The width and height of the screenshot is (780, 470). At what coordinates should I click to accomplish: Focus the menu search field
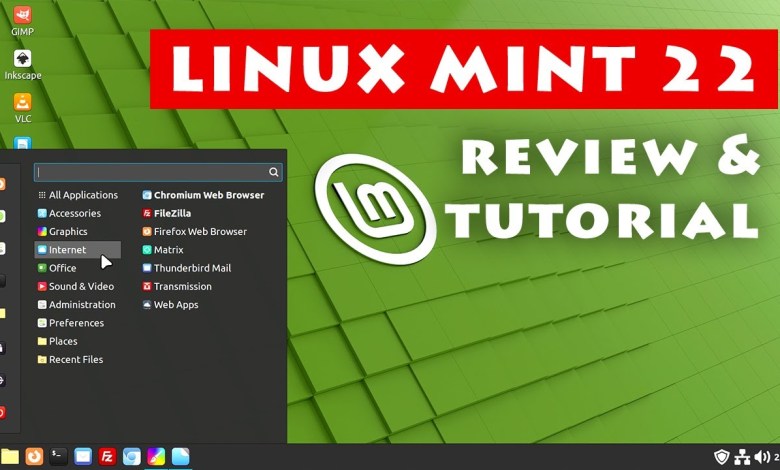[x=158, y=172]
